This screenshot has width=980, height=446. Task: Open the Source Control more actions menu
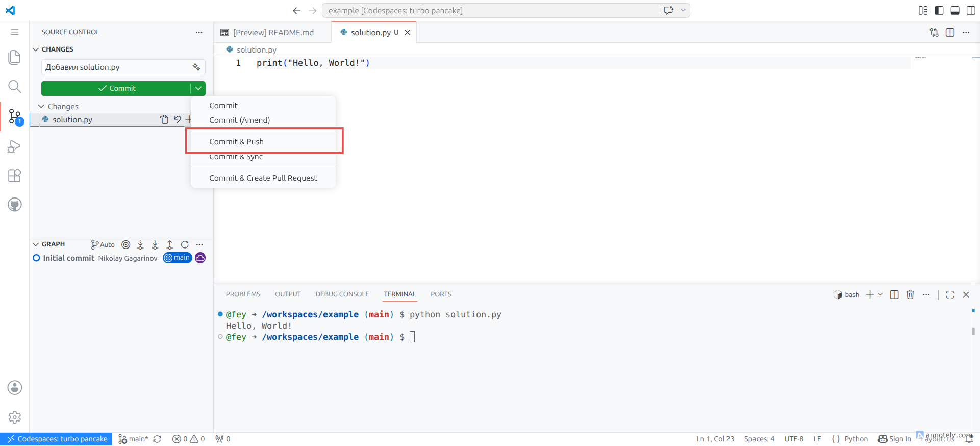[x=199, y=32]
